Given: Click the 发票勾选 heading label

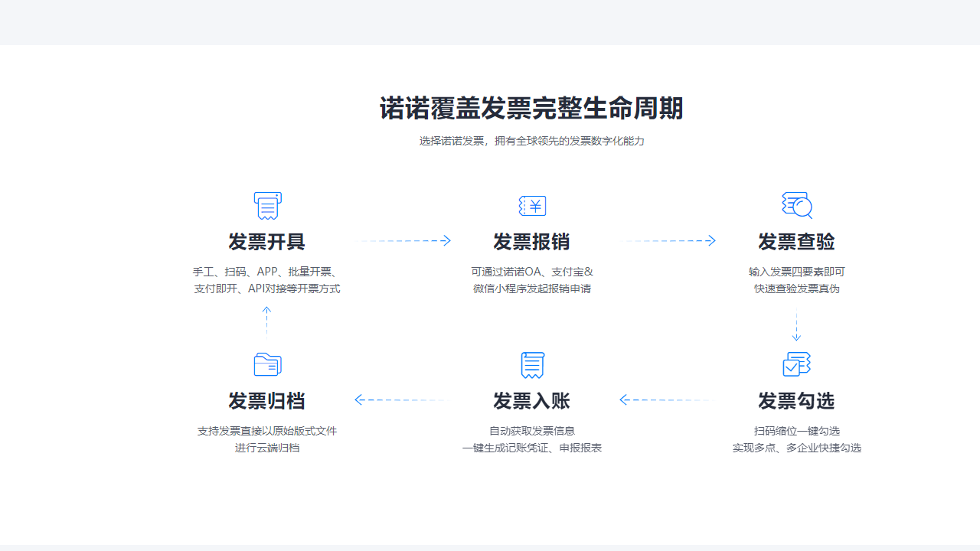Looking at the screenshot, I should (796, 400).
